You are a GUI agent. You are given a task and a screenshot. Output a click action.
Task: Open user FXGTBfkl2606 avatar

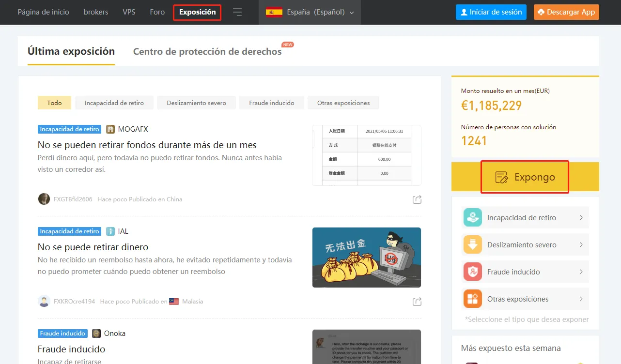[x=44, y=199]
